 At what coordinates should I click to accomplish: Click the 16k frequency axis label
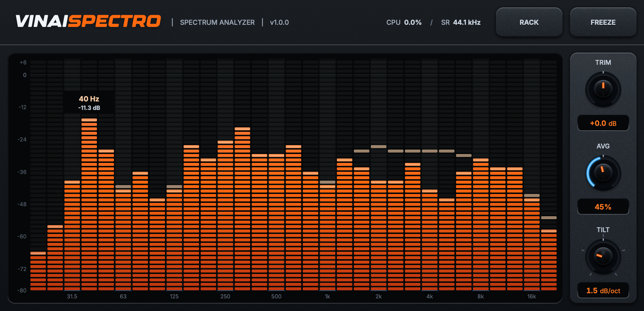click(x=532, y=297)
